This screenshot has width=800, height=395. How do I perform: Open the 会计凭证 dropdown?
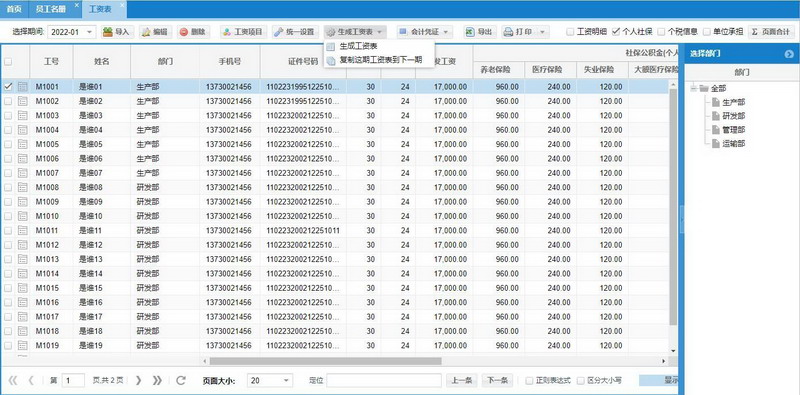(424, 32)
